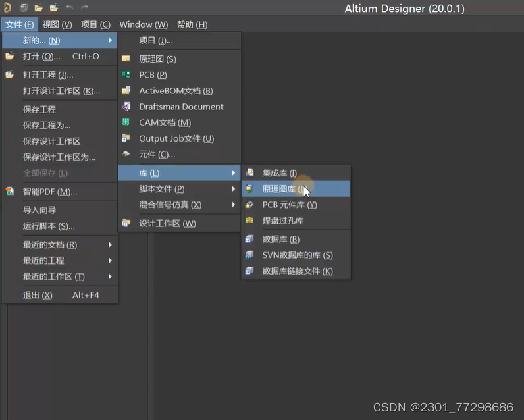Click the open folder toolbar icon

pyautogui.click(x=38, y=7)
